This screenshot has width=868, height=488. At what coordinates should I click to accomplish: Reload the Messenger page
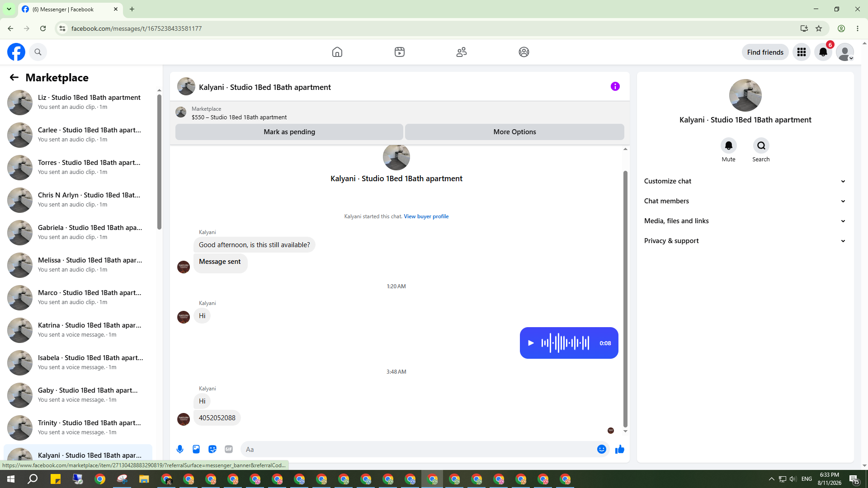[43, 28]
